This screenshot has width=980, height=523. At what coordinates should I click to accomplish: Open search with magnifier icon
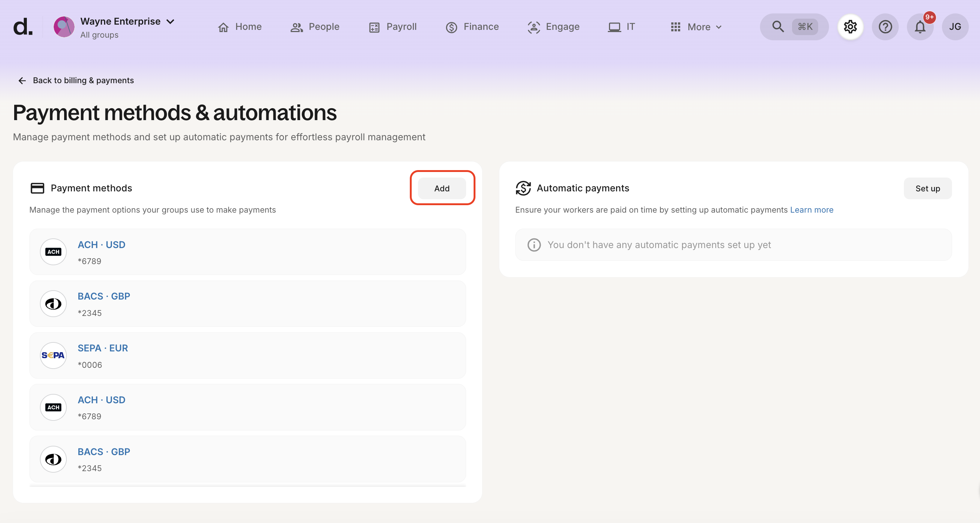(778, 26)
